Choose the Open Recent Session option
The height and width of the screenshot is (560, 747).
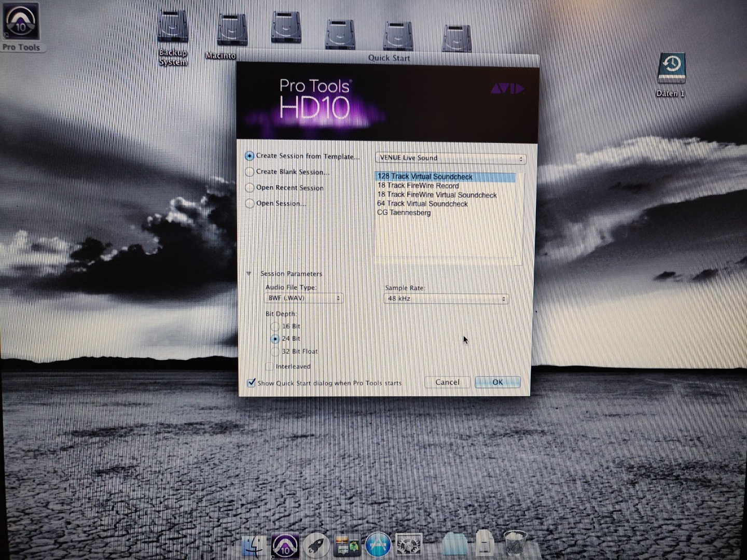(x=250, y=188)
